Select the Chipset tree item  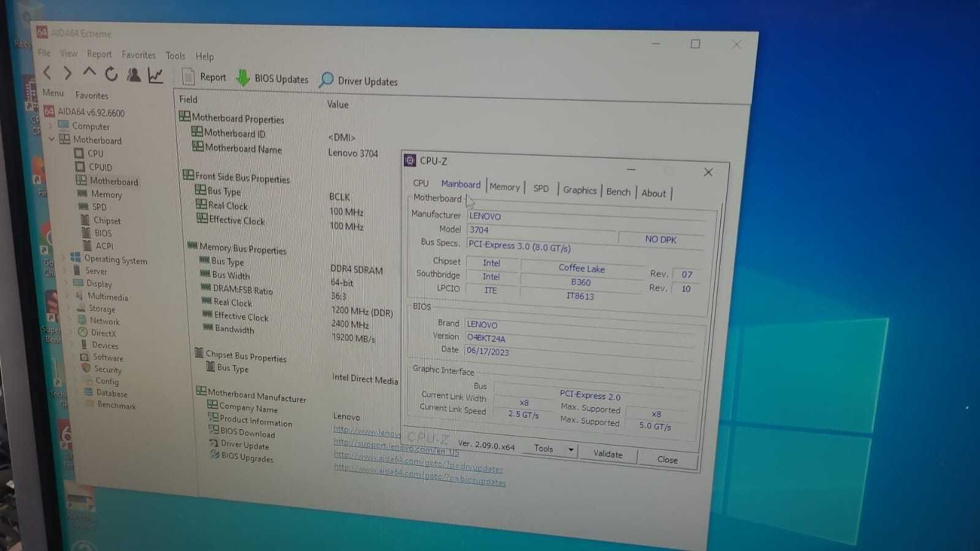click(x=101, y=220)
